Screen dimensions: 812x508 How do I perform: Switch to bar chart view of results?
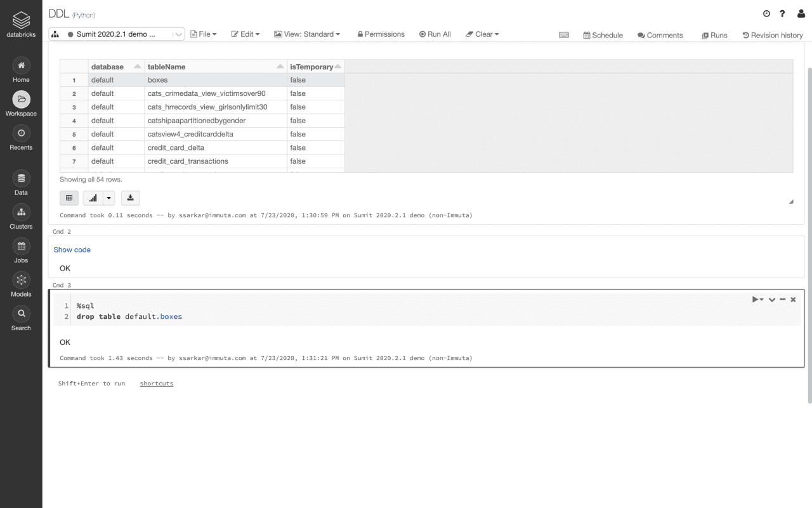click(93, 198)
